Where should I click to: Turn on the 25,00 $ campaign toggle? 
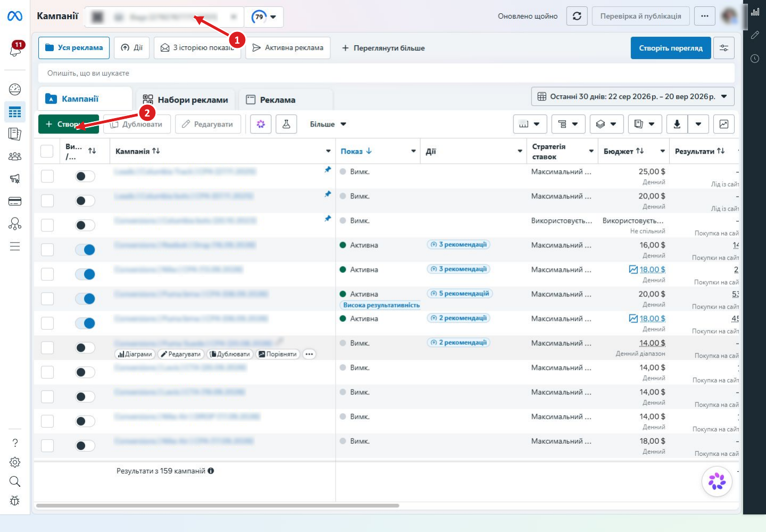[85, 176]
